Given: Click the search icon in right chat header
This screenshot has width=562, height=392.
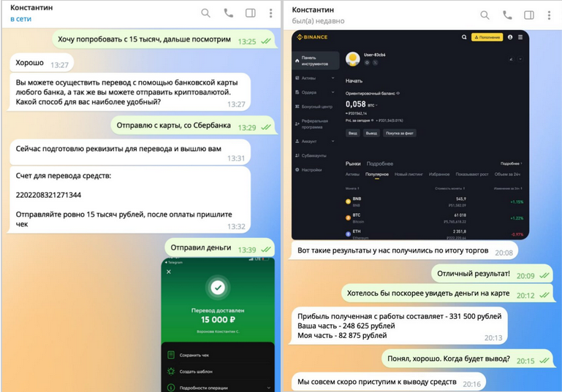Looking at the screenshot, I should 485,15.
